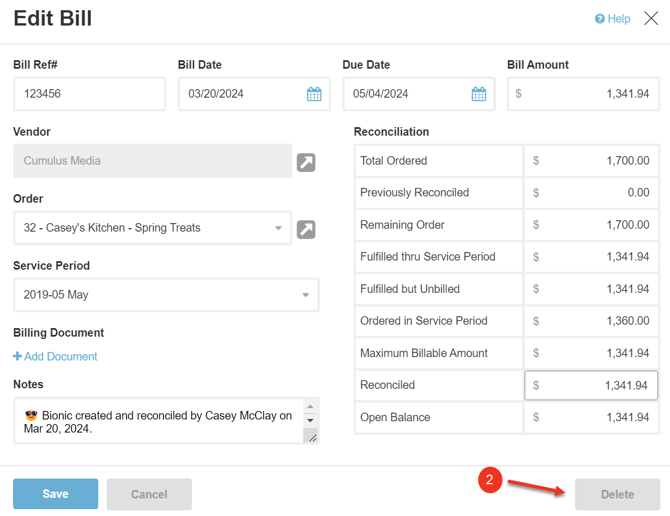Close the Edit Bill dialog
This screenshot has height=516, width=670.
pyautogui.click(x=651, y=19)
